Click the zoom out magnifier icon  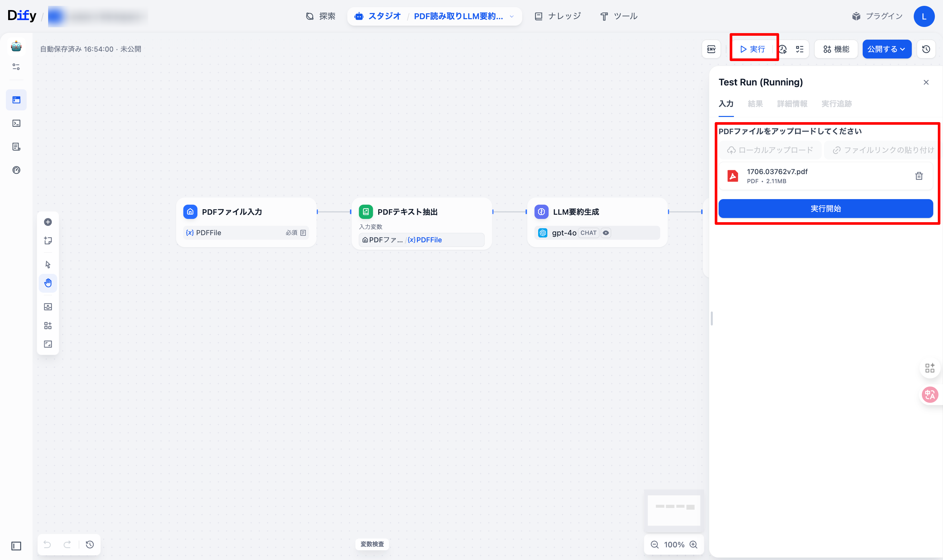655,544
